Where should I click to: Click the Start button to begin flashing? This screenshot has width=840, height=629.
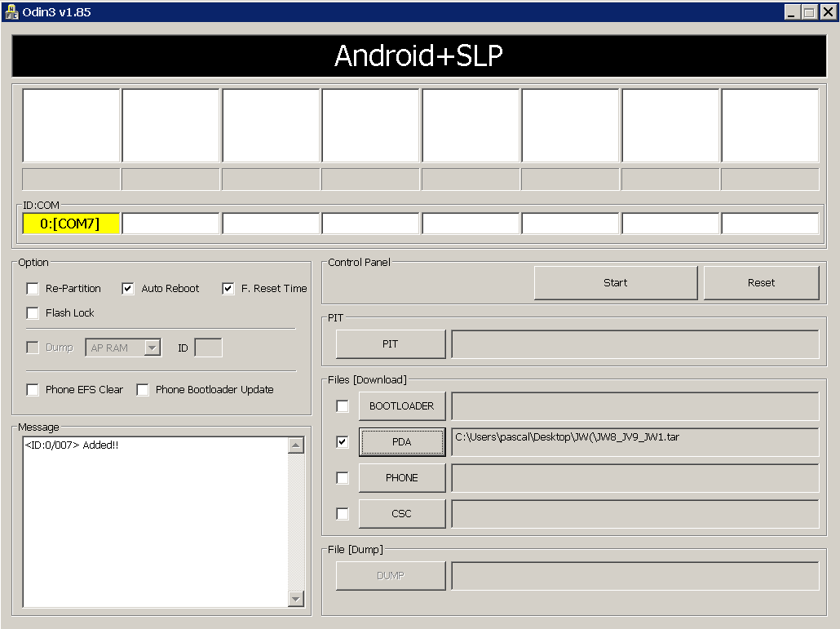point(615,282)
